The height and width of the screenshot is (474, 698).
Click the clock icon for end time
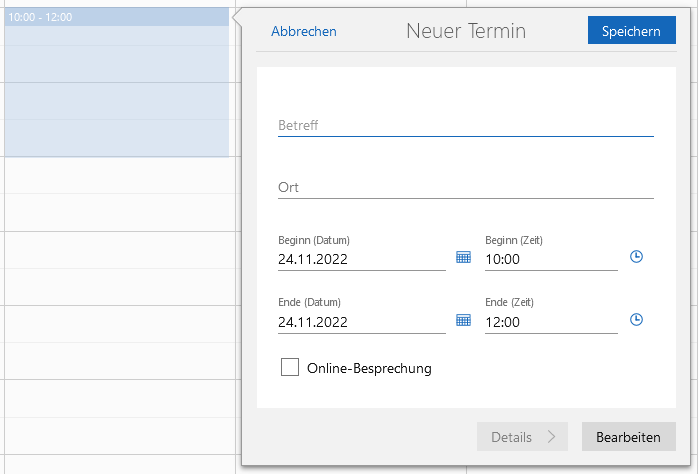[636, 320]
